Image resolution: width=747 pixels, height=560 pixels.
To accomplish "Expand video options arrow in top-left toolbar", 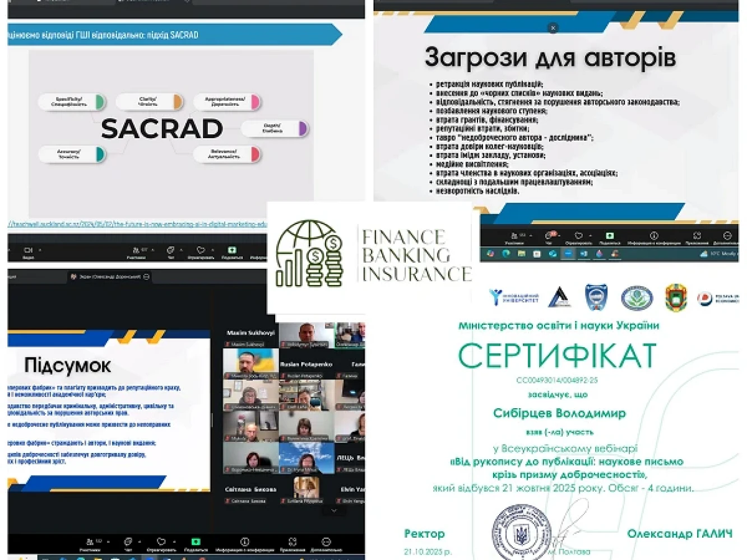I will (40, 250).
